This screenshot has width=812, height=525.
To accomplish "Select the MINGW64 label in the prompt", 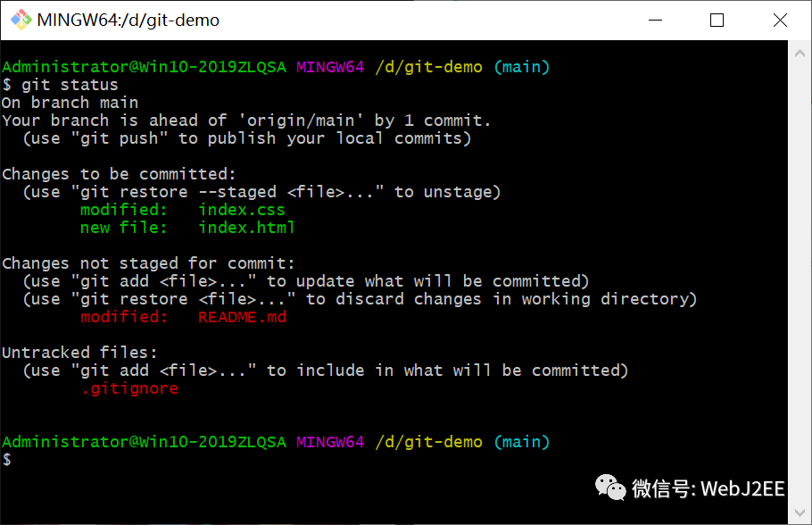I will [330, 66].
